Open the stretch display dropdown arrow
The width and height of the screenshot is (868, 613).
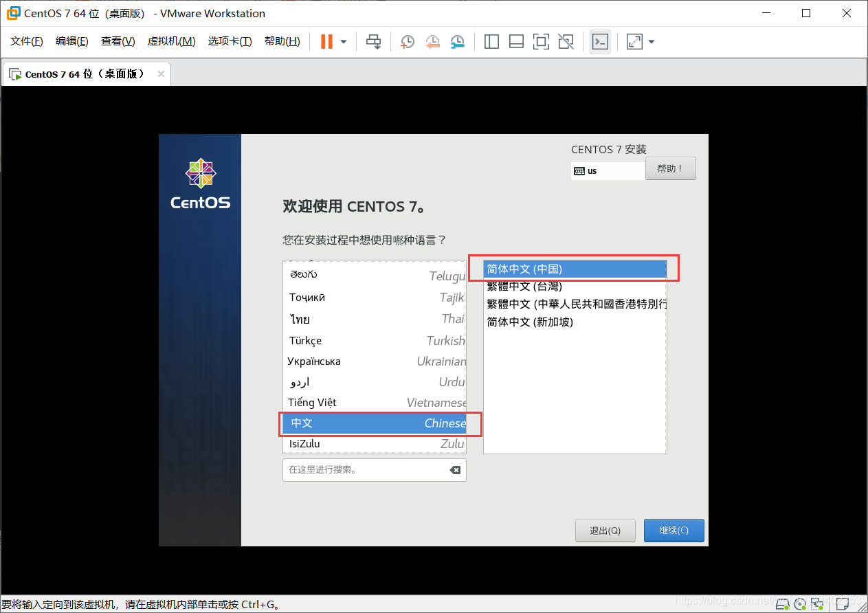coord(652,42)
